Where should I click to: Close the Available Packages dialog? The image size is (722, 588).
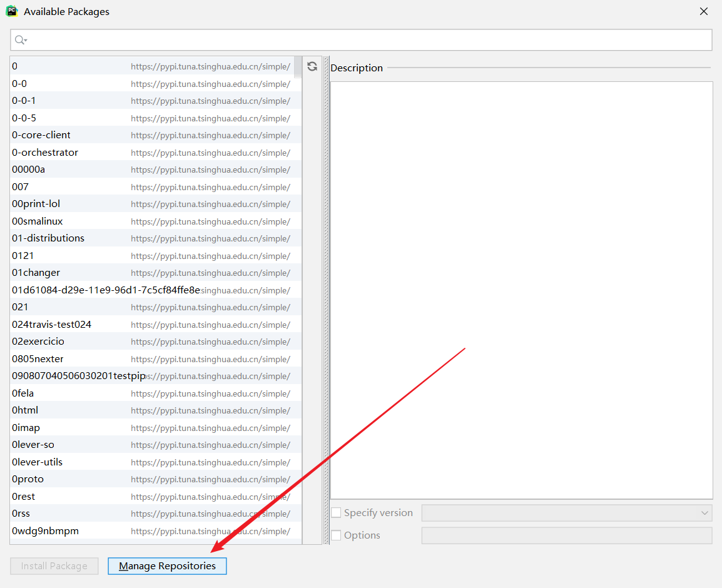tap(704, 11)
